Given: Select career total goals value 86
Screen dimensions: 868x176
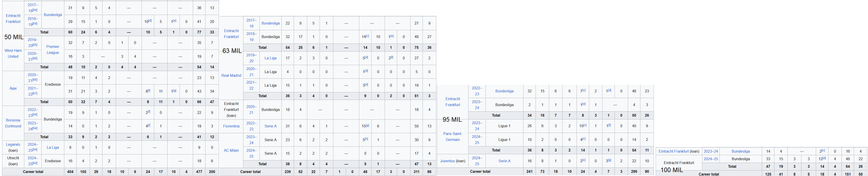Looking at the screenshot, I should pyautogui.click(x=429, y=172).
